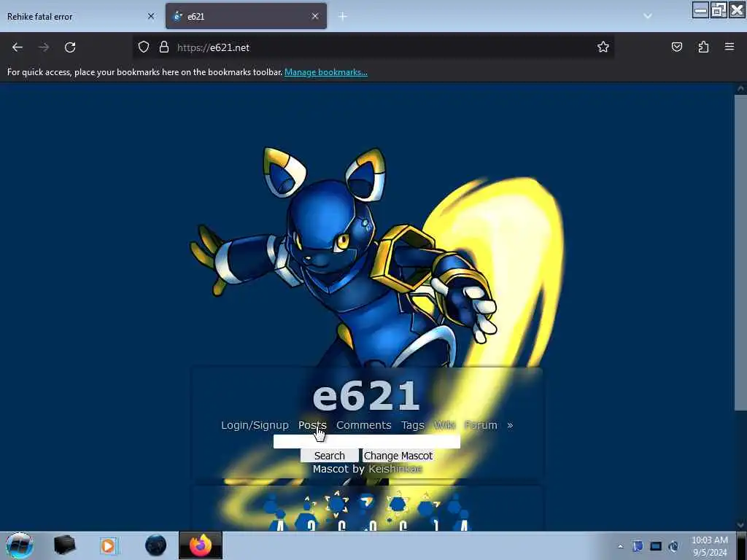
Task: Open the Extensions puzzle icon
Action: coord(703,47)
